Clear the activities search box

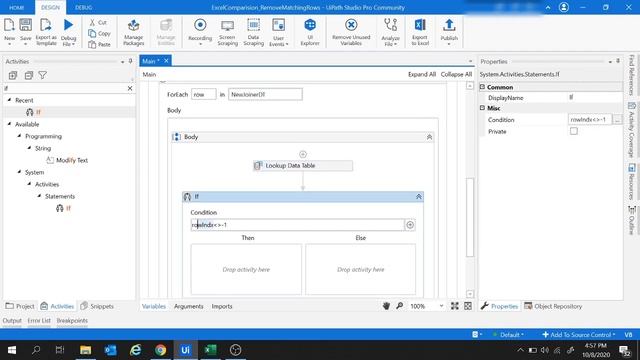[130, 88]
